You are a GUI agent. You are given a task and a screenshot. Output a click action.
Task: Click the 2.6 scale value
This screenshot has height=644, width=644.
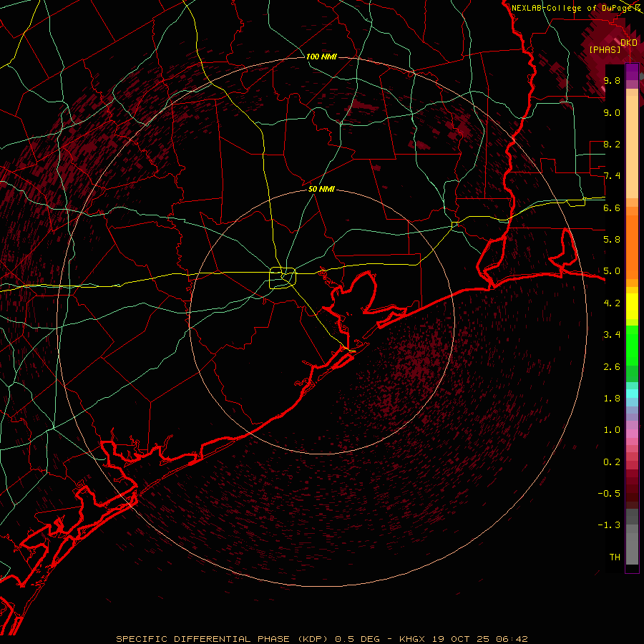coord(612,367)
